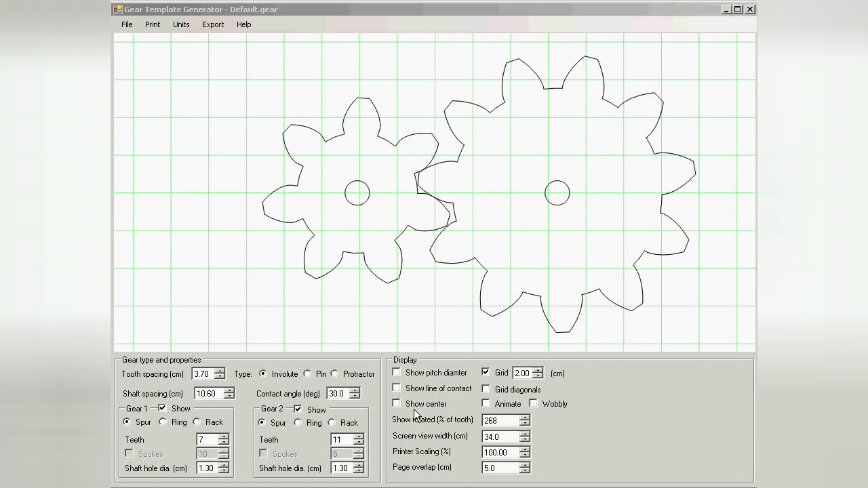Enable Show pitch diameter checkbox
Viewport: 868px width, 488px height.
coord(397,372)
